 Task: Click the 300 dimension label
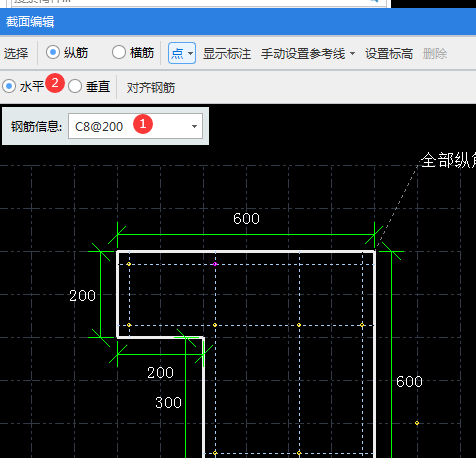click(168, 403)
